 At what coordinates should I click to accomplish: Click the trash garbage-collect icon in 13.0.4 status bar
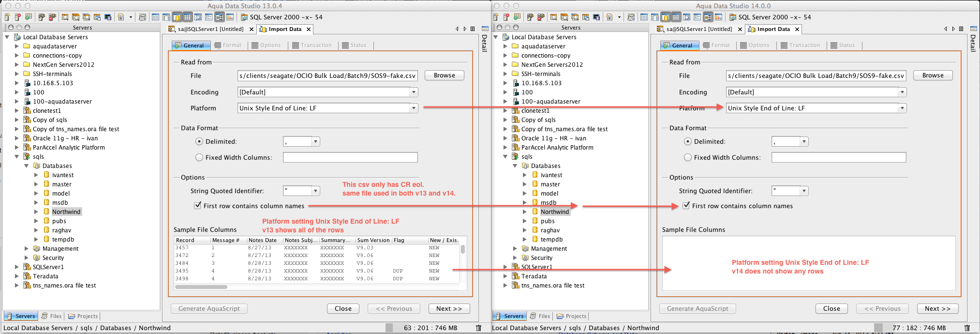(x=478, y=328)
